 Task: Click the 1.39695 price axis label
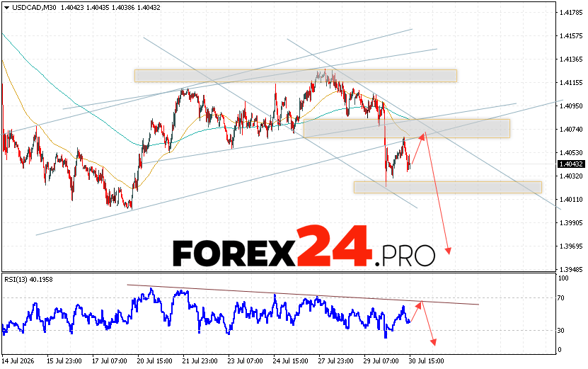571,246
